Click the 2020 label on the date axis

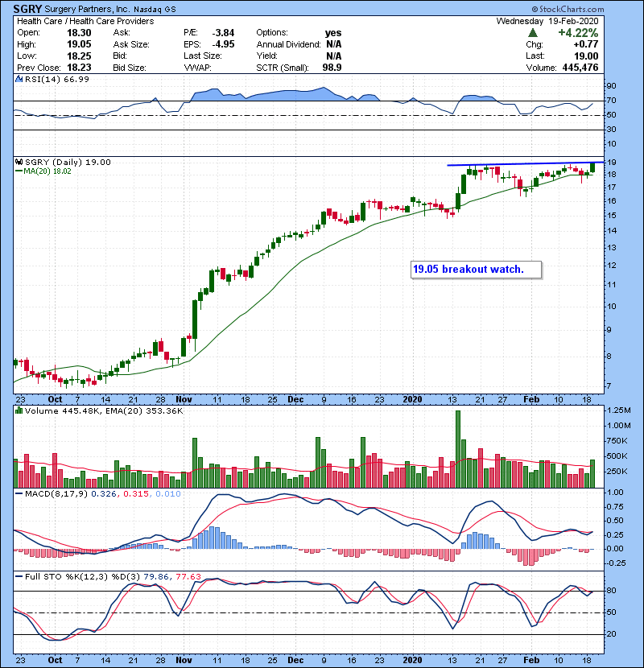click(411, 398)
